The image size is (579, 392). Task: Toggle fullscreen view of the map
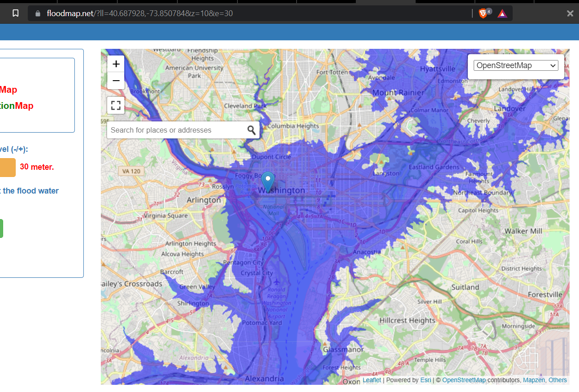[x=116, y=105]
